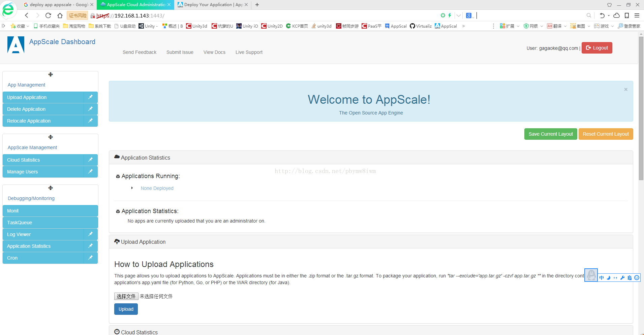The height and width of the screenshot is (335, 644).
Task: Click the undo/restore icon in browser toolbar
Action: click(x=602, y=15)
